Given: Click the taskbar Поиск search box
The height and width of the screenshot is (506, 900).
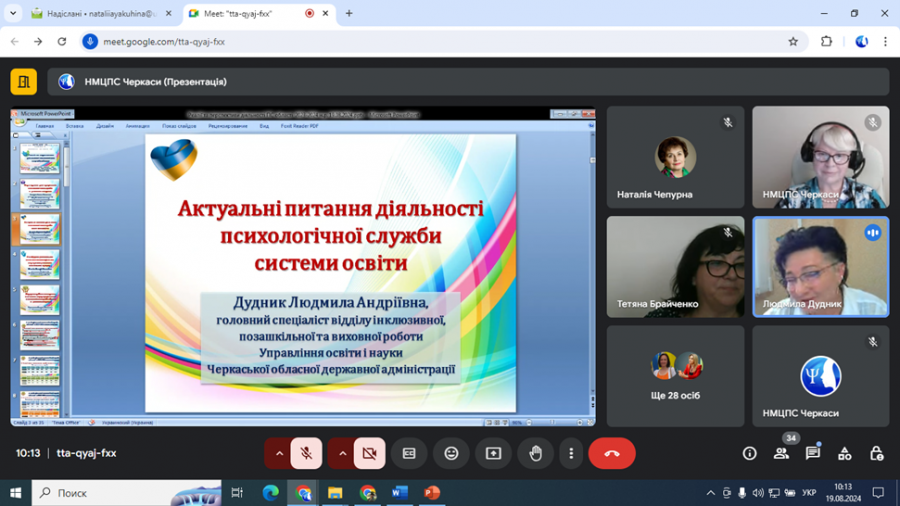Looking at the screenshot, I should 126,493.
